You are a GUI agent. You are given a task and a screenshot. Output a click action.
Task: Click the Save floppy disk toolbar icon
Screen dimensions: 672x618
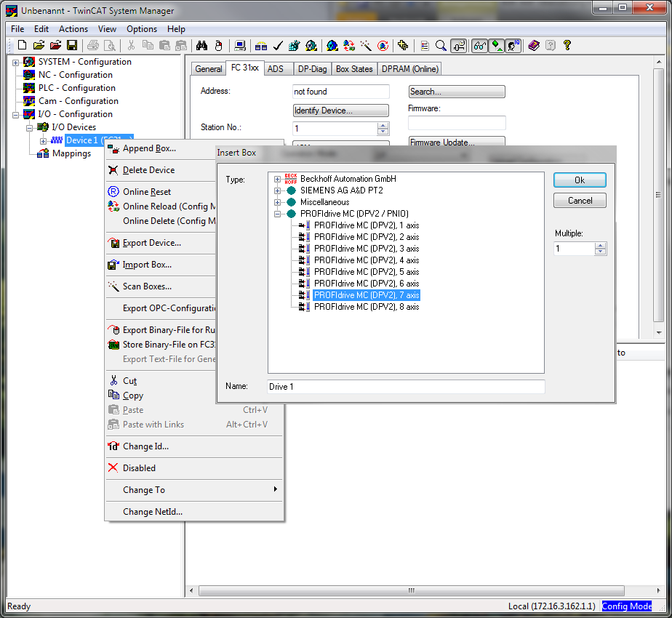72,45
